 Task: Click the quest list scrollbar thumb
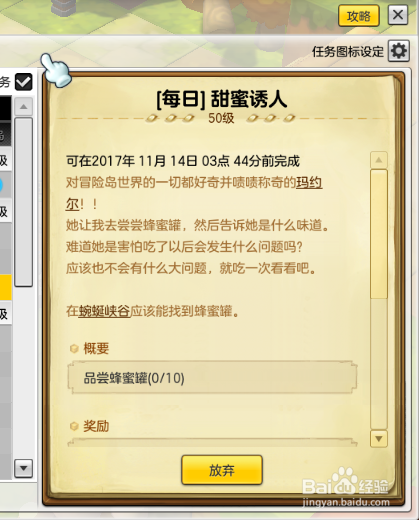[23, 202]
